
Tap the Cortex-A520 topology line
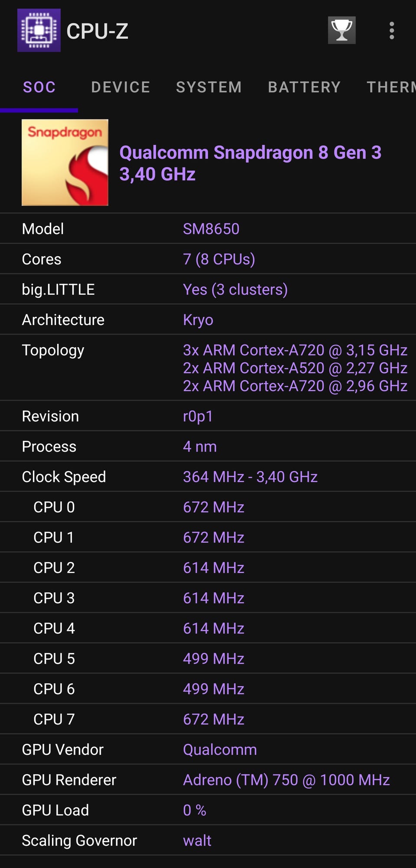(x=295, y=368)
